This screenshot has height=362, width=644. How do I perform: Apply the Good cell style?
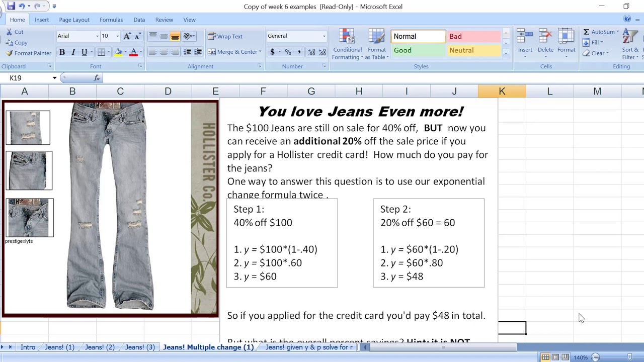418,50
